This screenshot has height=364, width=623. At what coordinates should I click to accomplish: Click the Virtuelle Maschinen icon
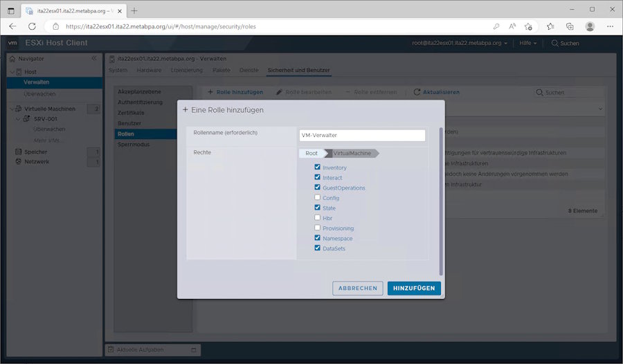(19, 109)
